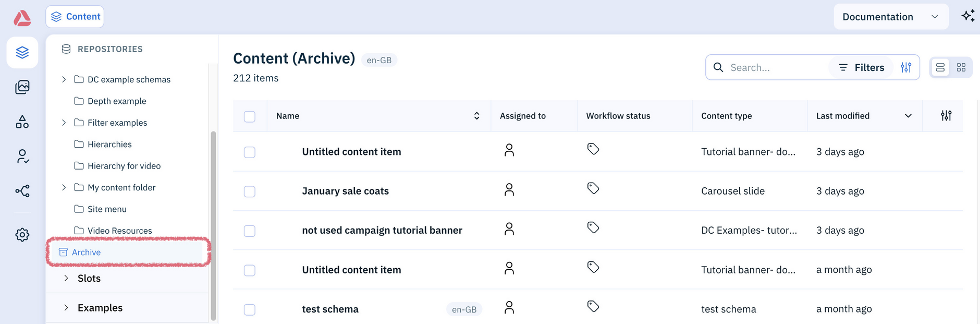This screenshot has width=980, height=324.
Task: Click the 212 items count text
Action: pos(255,78)
